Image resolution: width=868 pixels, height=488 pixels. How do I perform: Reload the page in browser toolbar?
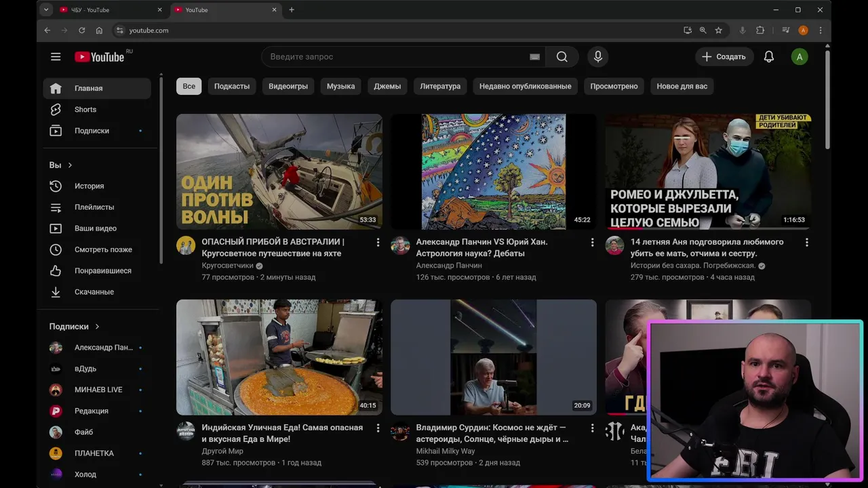click(x=81, y=30)
